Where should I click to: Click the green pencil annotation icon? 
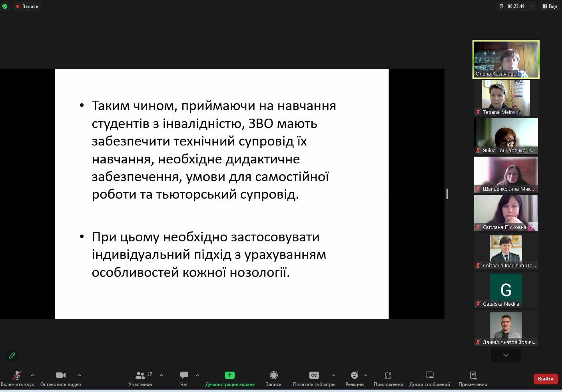[12, 355]
